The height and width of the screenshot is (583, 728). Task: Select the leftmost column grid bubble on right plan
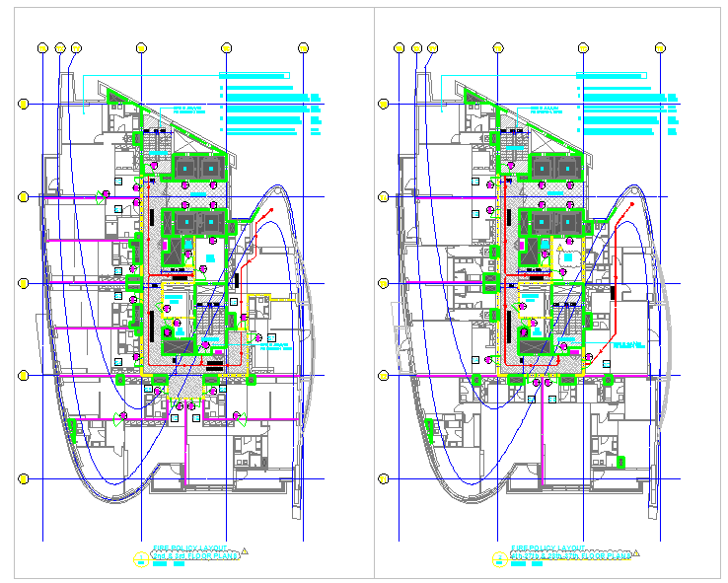(400, 47)
